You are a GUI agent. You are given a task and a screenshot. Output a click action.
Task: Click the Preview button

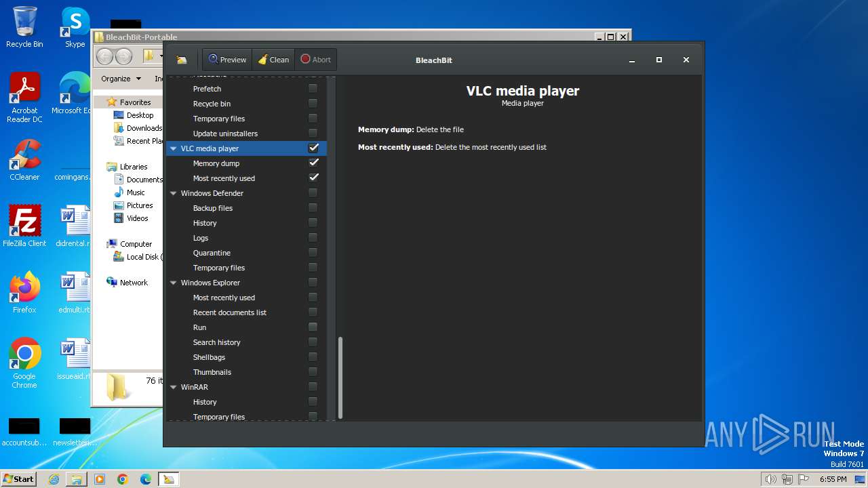pyautogui.click(x=227, y=60)
